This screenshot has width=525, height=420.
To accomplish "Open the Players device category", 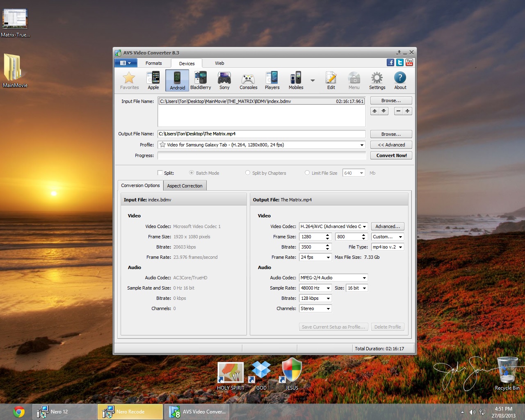I will [x=272, y=80].
